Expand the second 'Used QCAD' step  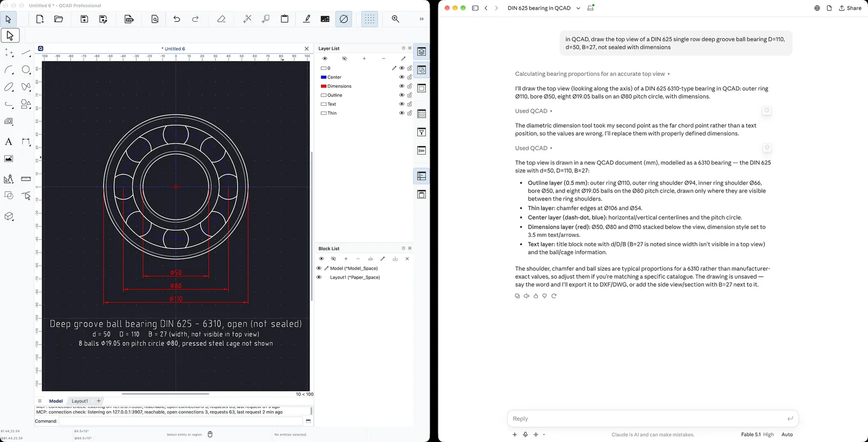(x=534, y=148)
